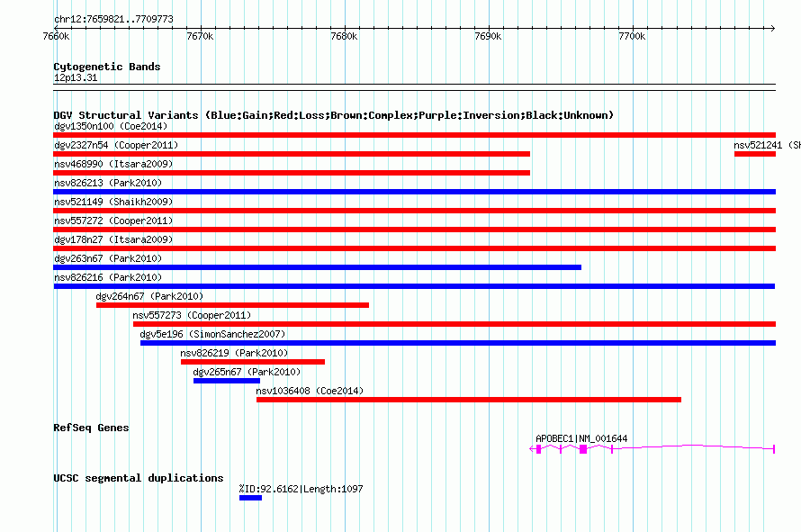Click the APOBEC1|NM_001644 gene label
Screen dimensions: 801x532
581,438
